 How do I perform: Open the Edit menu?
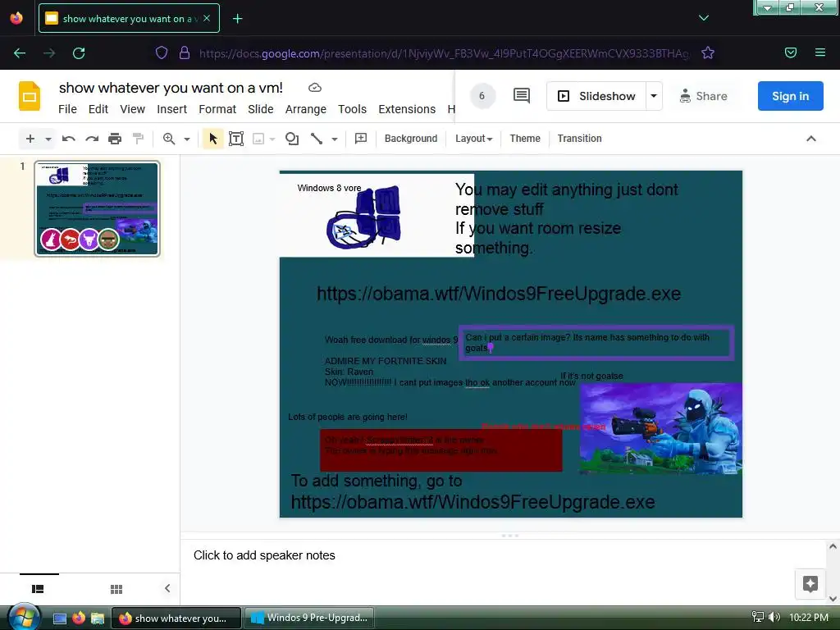[98, 109]
